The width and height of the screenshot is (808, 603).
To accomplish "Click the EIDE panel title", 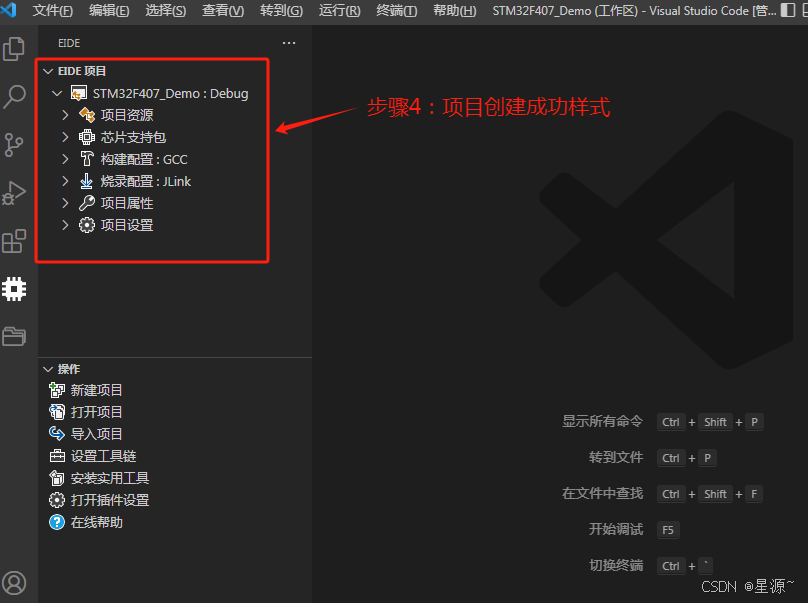I will 69,43.
